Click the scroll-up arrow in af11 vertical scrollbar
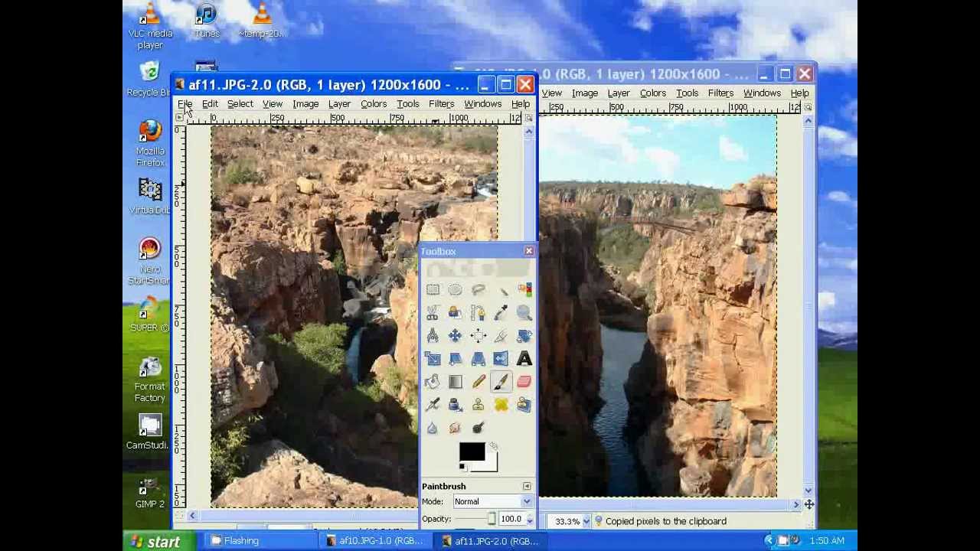This screenshot has width=980, height=551. 528,132
